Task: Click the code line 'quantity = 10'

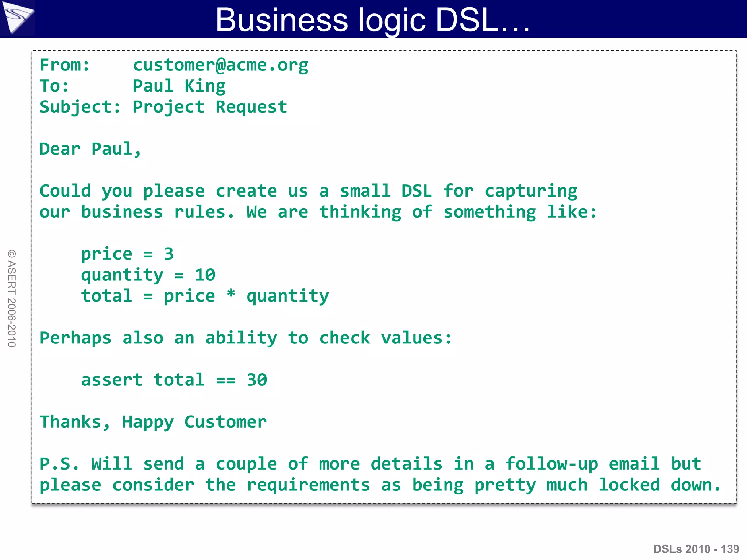Action: point(148,275)
